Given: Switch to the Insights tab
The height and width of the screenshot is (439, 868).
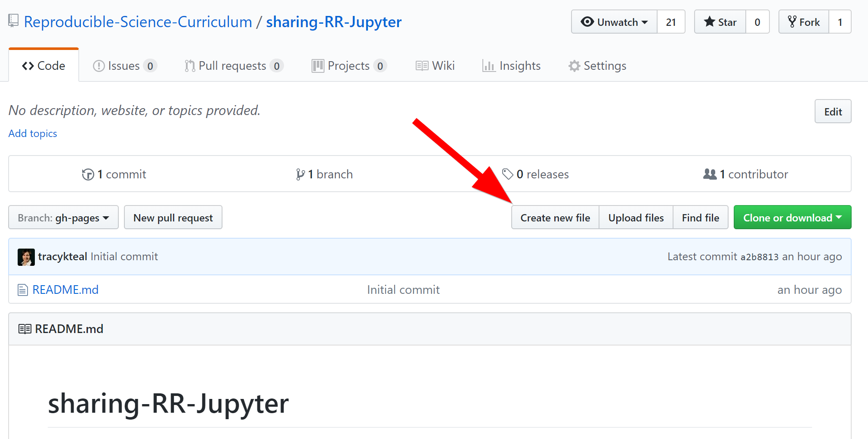Looking at the screenshot, I should pyautogui.click(x=511, y=65).
